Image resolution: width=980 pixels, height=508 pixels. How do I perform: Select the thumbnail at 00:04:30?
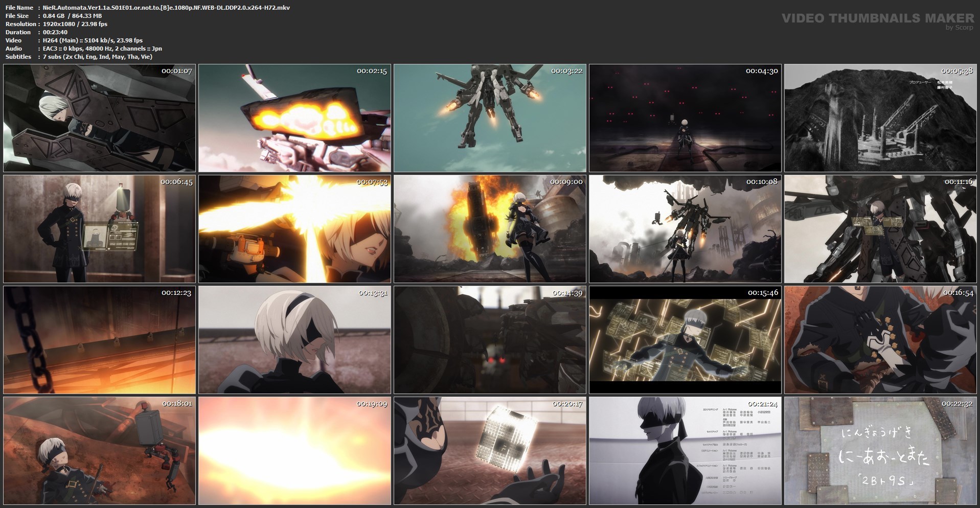[x=686, y=118]
